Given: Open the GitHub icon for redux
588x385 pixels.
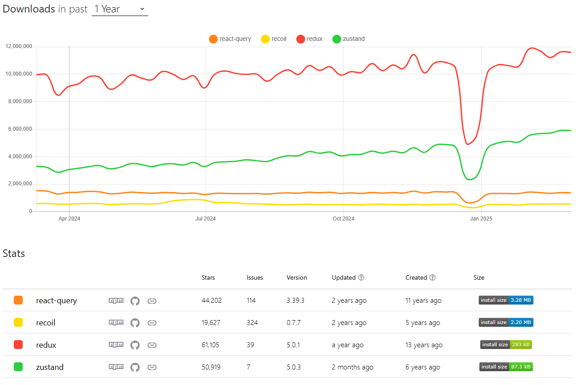Looking at the screenshot, I should pyautogui.click(x=135, y=345).
